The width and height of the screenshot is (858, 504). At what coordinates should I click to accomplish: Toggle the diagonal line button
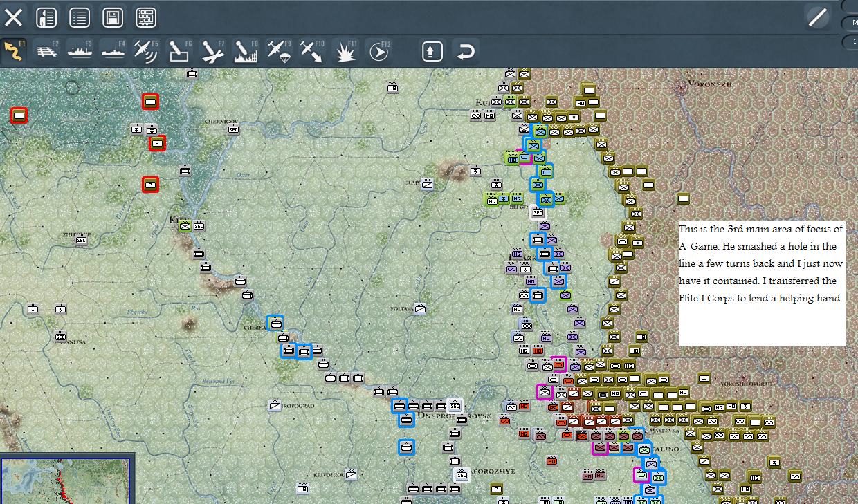(x=818, y=17)
